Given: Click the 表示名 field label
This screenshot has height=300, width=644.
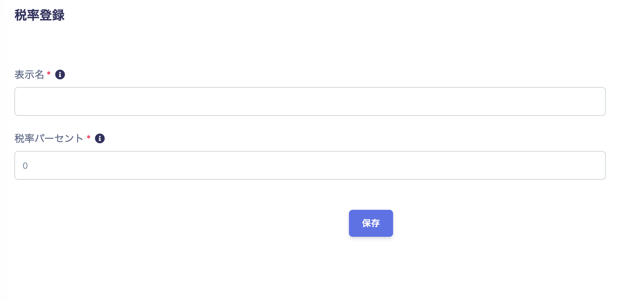Looking at the screenshot, I should [29, 75].
